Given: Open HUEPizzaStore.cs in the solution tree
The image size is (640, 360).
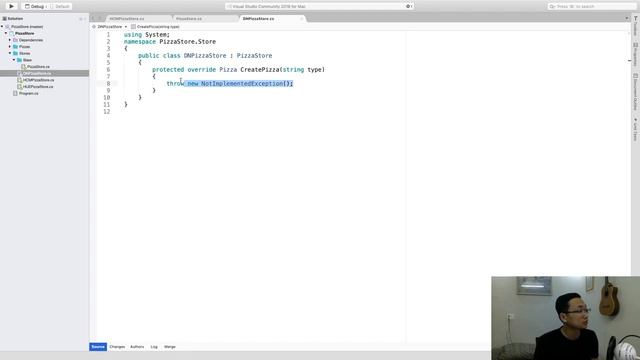Looking at the screenshot, I should pos(38,87).
